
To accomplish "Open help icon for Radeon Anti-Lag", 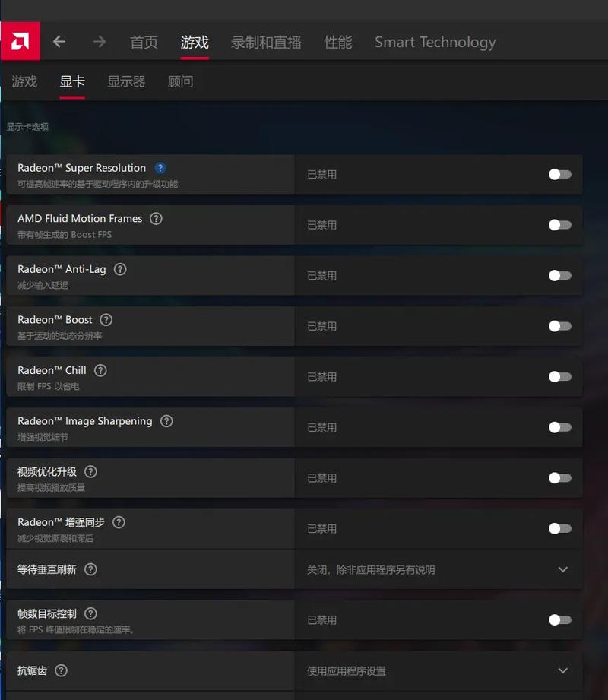I will pyautogui.click(x=120, y=269).
